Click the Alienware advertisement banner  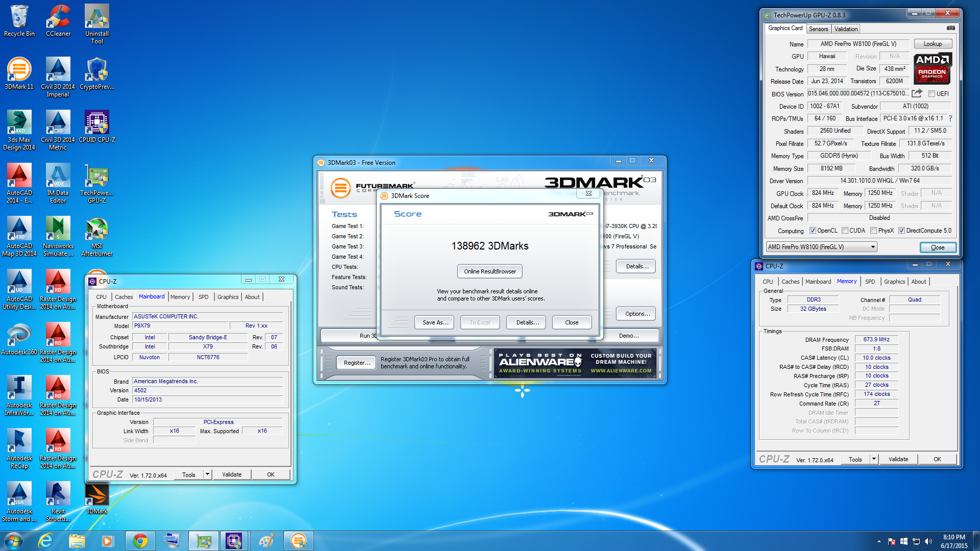pyautogui.click(x=575, y=363)
